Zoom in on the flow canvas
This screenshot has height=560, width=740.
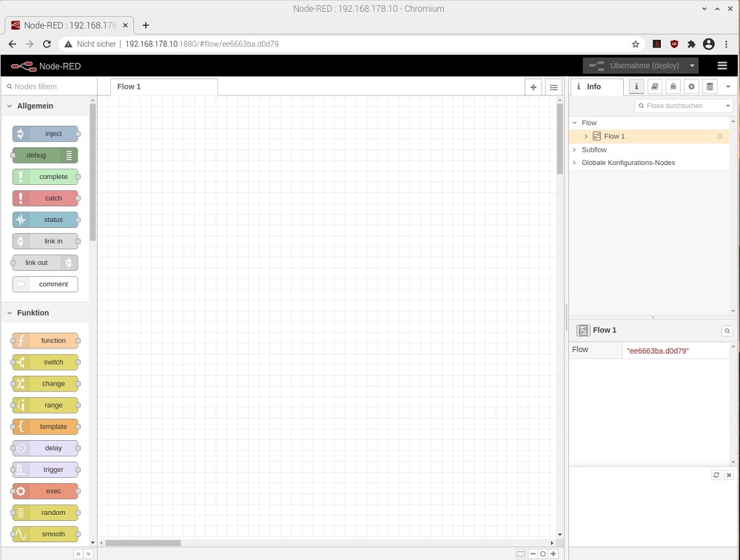(553, 553)
